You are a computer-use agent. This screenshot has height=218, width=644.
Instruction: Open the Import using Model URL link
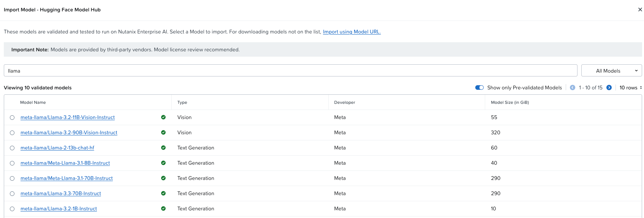pos(351,32)
